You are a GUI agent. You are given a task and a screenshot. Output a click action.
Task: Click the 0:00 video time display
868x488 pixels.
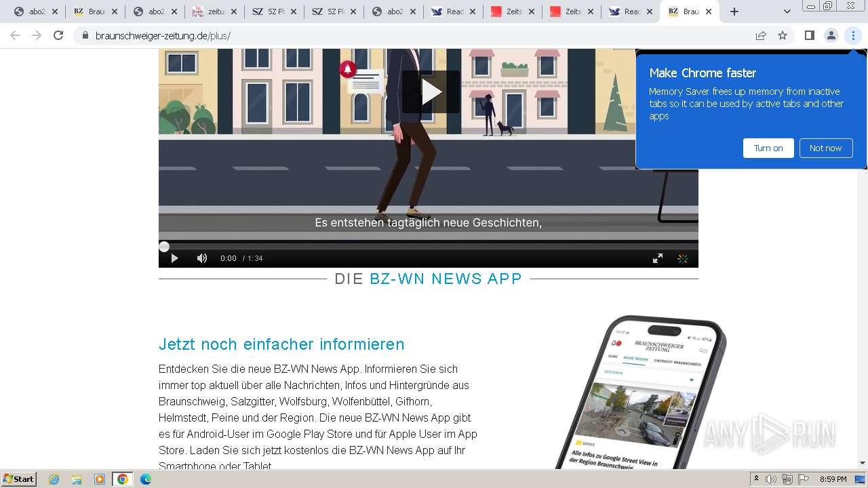229,258
